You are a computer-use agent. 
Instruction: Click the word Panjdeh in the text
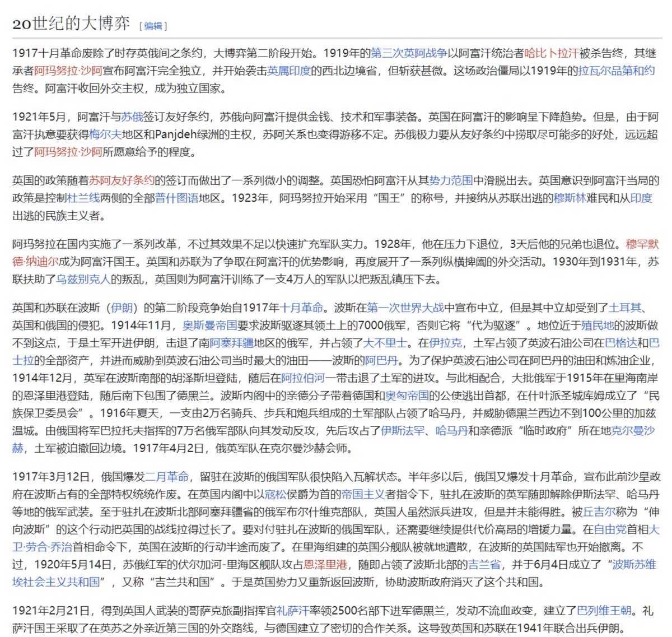pyautogui.click(x=175, y=134)
